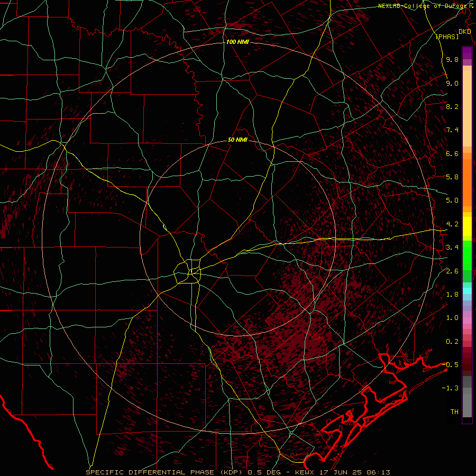
Task: Click the -1.3 value on color scale
Action: point(451,388)
